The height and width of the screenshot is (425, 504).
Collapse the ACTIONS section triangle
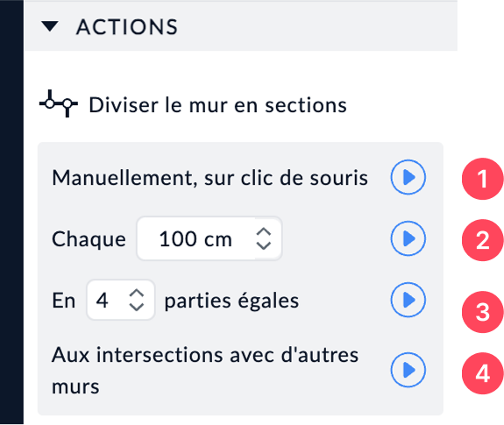[x=50, y=26]
